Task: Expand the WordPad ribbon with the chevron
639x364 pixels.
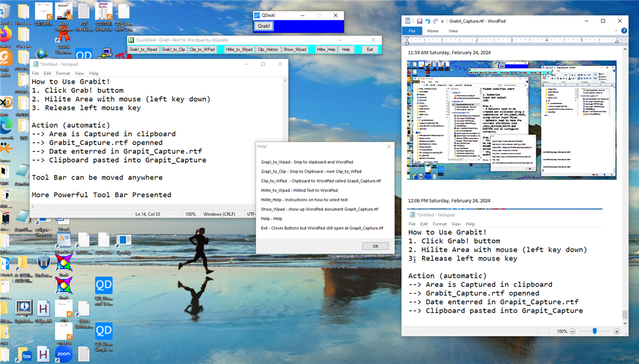Action: (x=616, y=31)
